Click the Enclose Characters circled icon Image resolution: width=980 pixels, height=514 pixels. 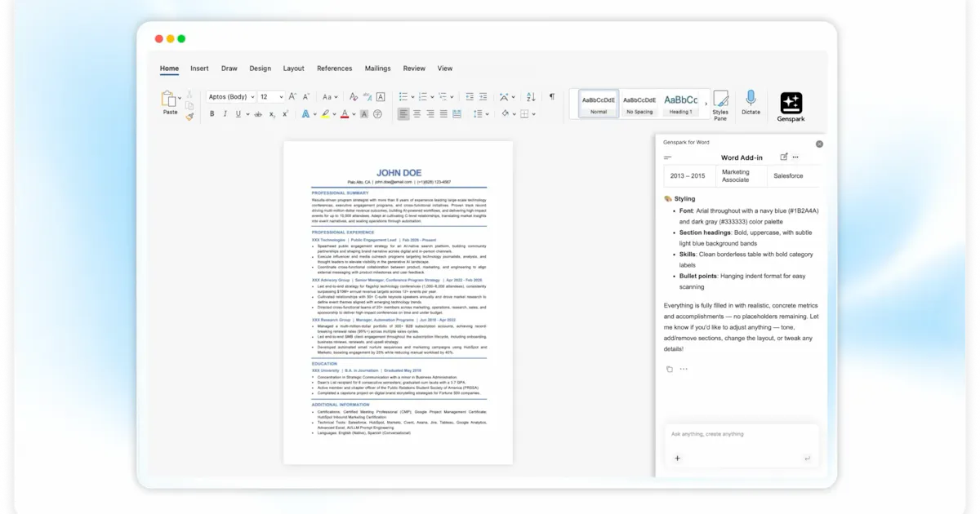tap(377, 114)
